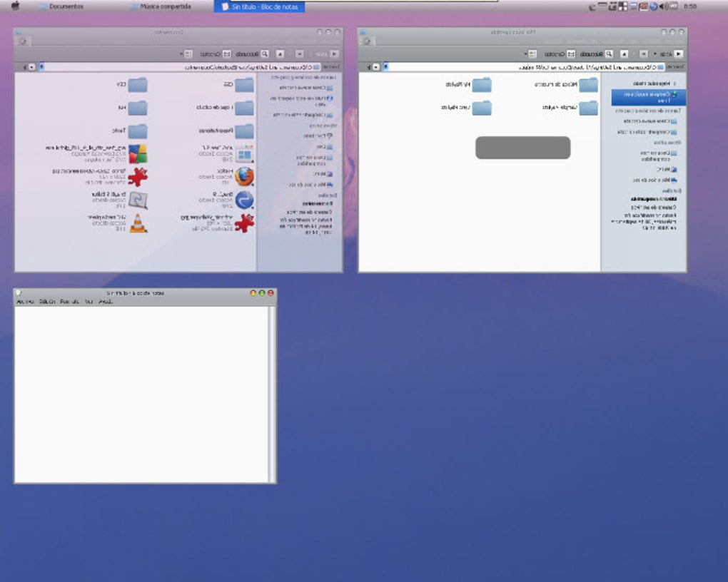Click forward arrow in Documentos window toolbar
This screenshot has width=728, height=582.
(x=300, y=53)
